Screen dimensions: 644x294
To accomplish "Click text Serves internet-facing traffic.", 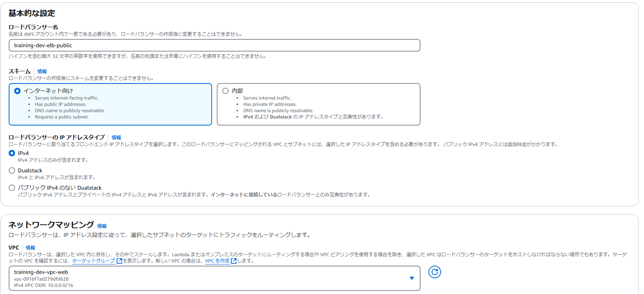I will [x=67, y=98].
